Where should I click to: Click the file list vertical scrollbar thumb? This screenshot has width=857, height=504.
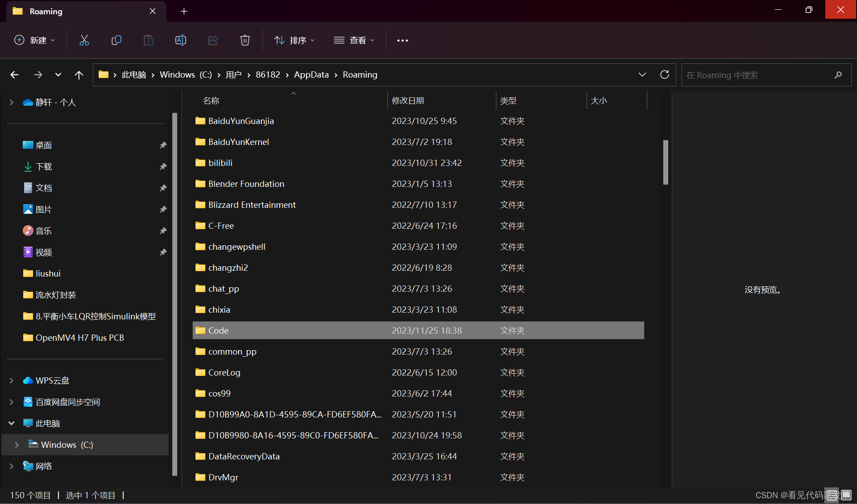pyautogui.click(x=665, y=162)
